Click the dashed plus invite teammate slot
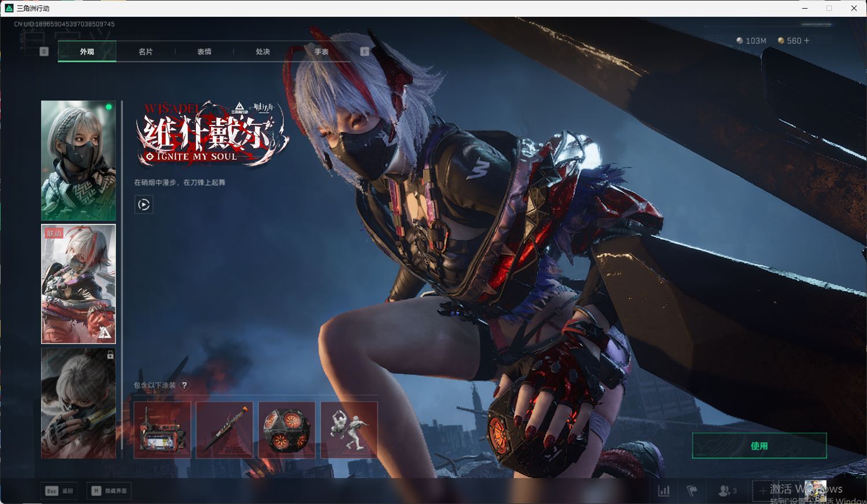867x504 pixels. (762, 491)
